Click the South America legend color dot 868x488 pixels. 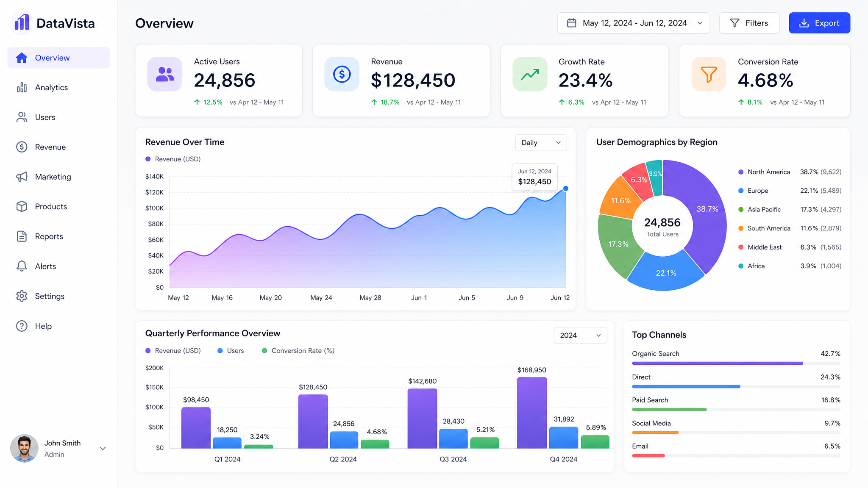coord(741,228)
